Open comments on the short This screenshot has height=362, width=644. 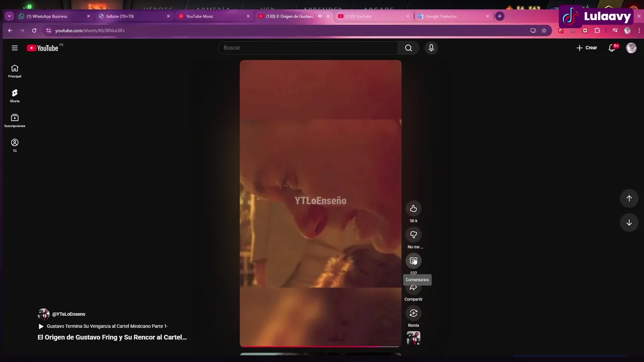(x=414, y=261)
